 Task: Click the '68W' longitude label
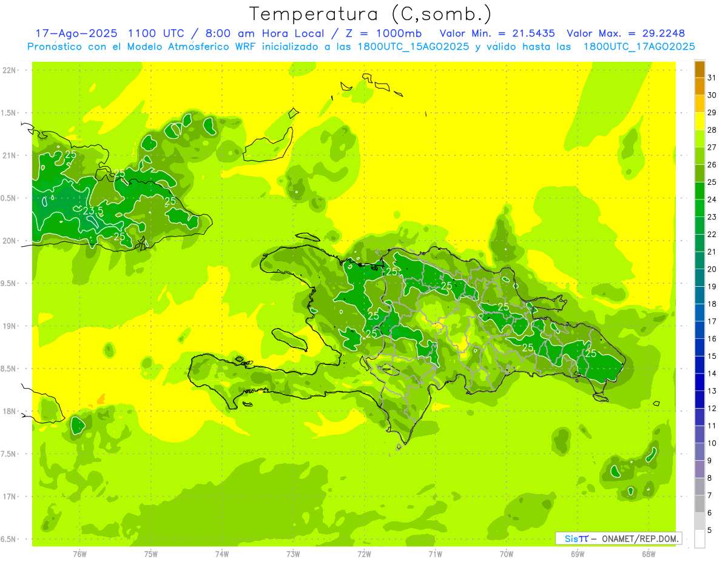[648, 554]
